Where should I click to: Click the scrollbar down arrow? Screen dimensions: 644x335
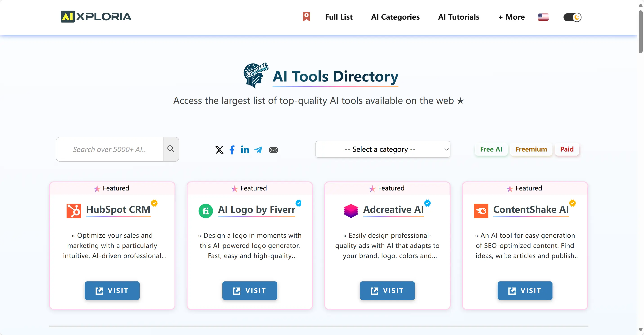click(640, 330)
